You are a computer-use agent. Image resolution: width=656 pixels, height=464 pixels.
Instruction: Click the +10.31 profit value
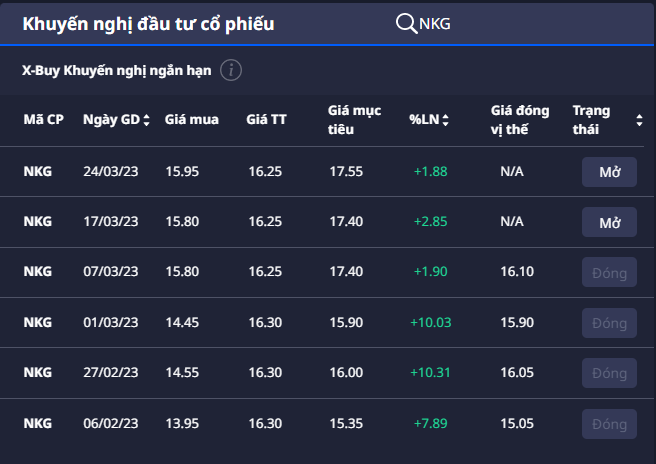[430, 372]
